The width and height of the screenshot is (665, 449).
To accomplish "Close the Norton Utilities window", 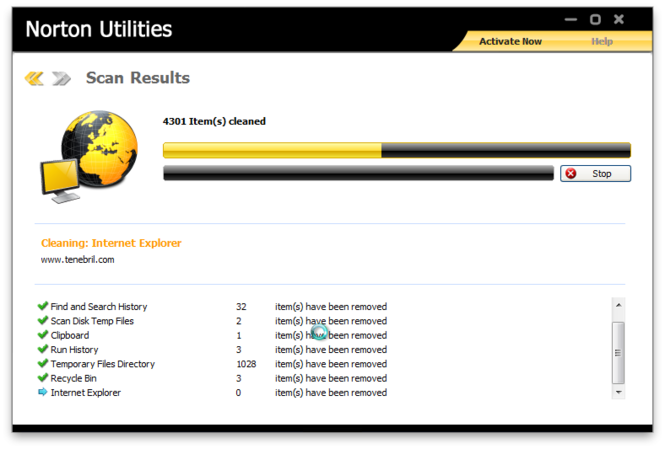I will (x=619, y=20).
